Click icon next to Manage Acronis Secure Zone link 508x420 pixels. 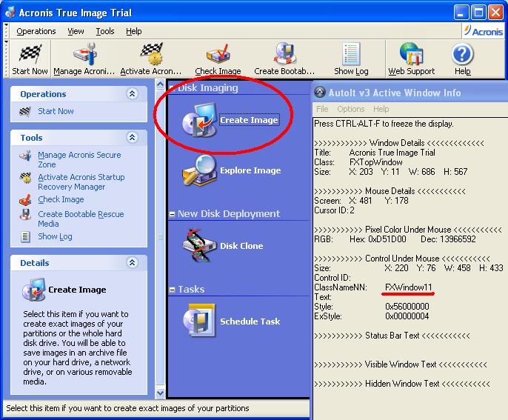(25, 156)
